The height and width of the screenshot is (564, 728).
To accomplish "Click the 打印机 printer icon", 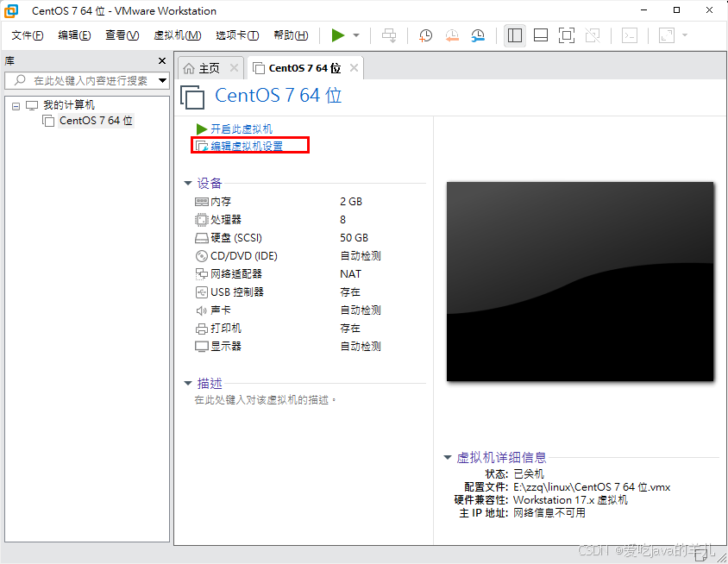I will coord(202,329).
